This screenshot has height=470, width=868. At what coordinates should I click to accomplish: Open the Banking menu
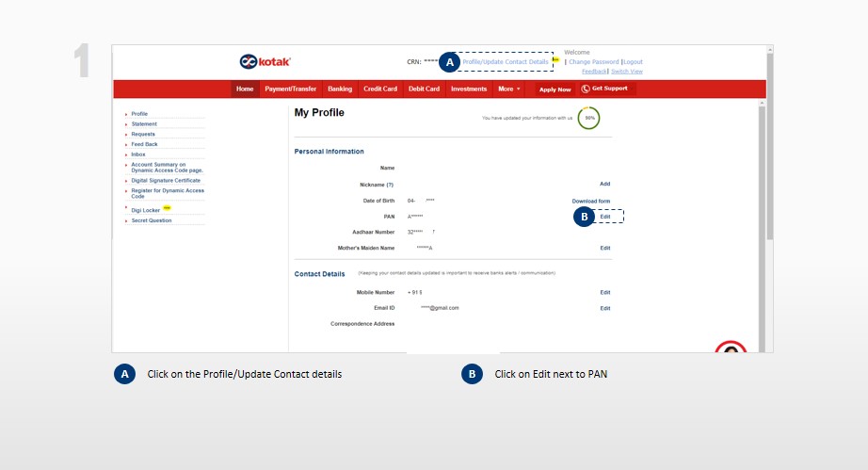(x=340, y=89)
